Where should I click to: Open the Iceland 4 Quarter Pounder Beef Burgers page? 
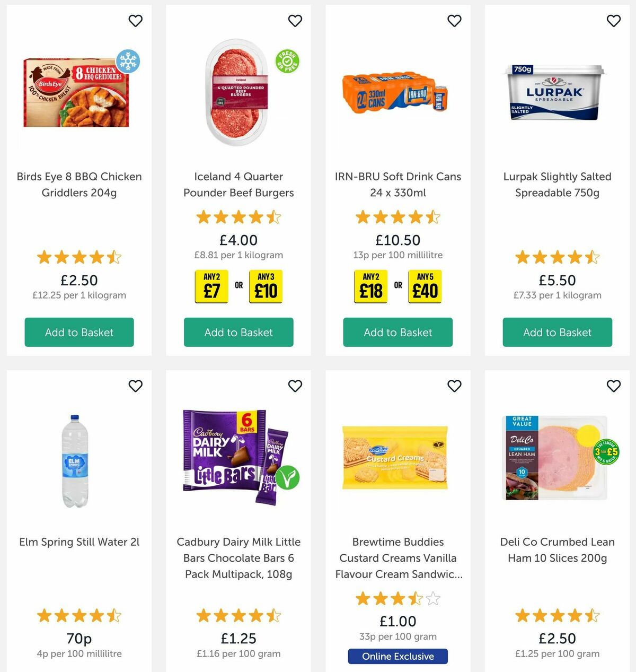click(238, 185)
